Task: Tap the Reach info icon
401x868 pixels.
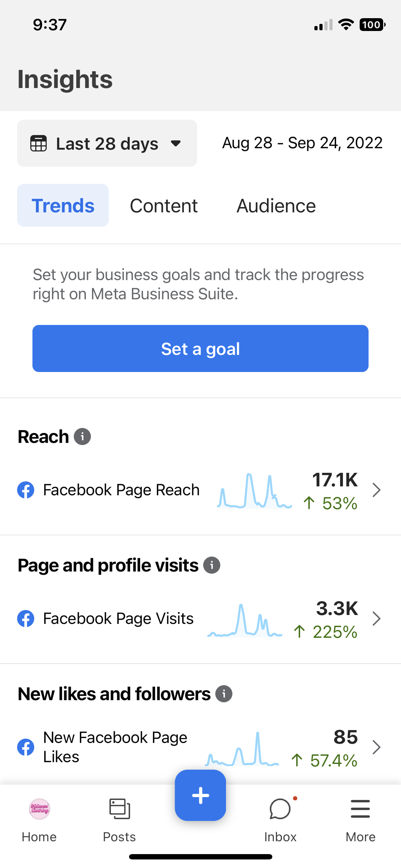Action: [x=82, y=436]
